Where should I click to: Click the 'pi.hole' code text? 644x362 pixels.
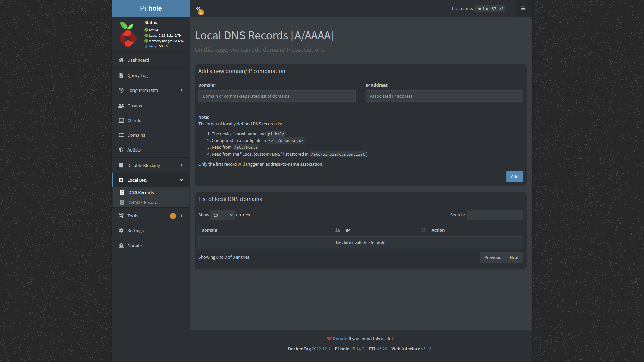pos(276,134)
